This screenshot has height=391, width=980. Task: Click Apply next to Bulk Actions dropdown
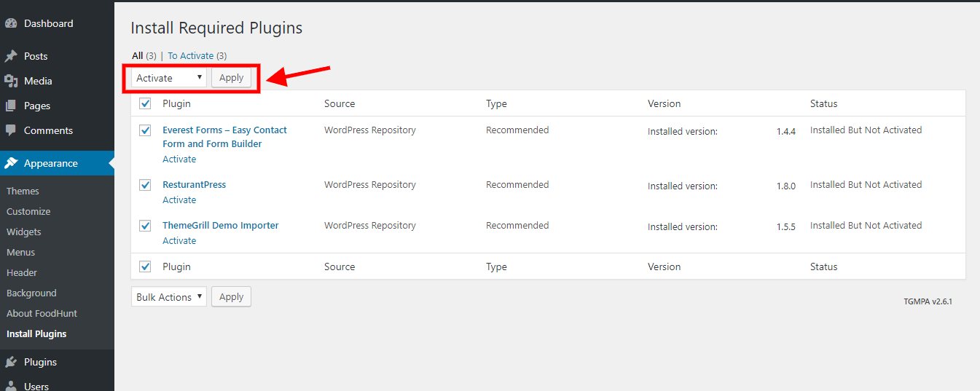(232, 297)
